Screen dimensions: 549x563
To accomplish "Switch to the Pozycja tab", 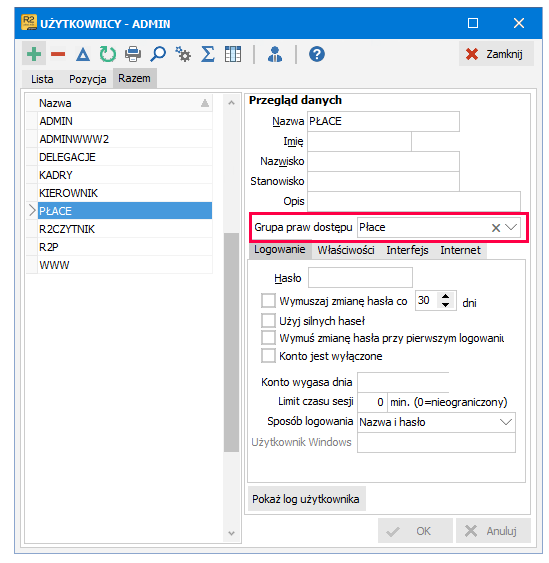I will point(88,79).
